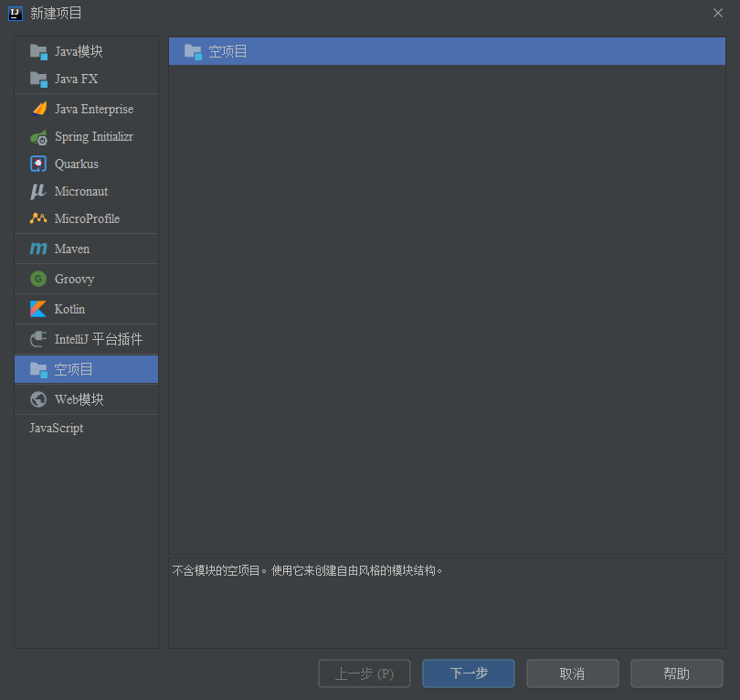Click the Maven m icon

coord(38,249)
